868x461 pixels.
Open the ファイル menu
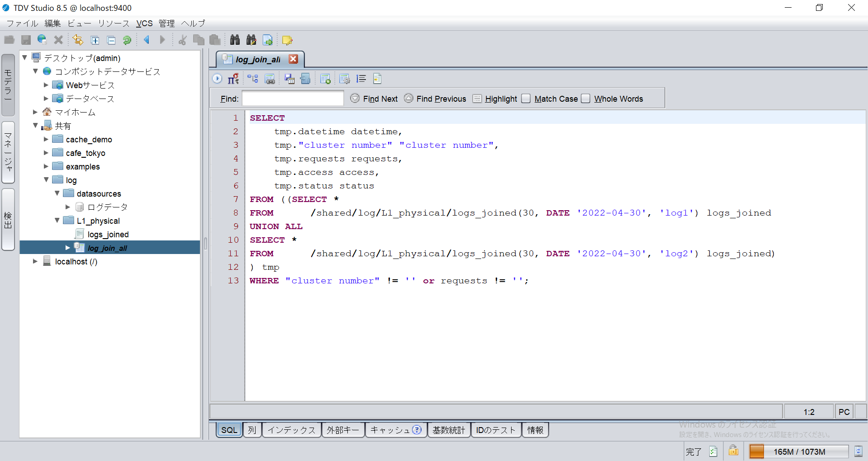click(22, 23)
